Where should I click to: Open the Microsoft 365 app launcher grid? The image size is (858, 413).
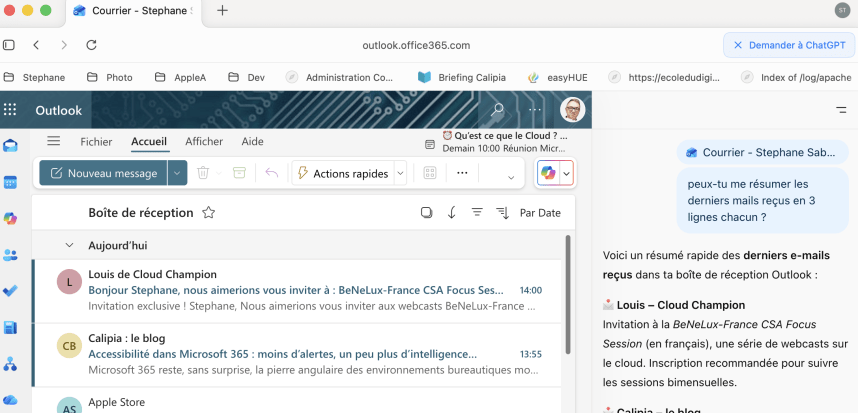11,110
